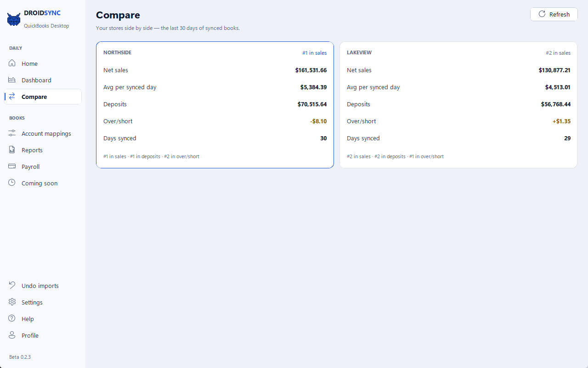Open the Profile label
The width and height of the screenshot is (588, 368).
click(30, 336)
